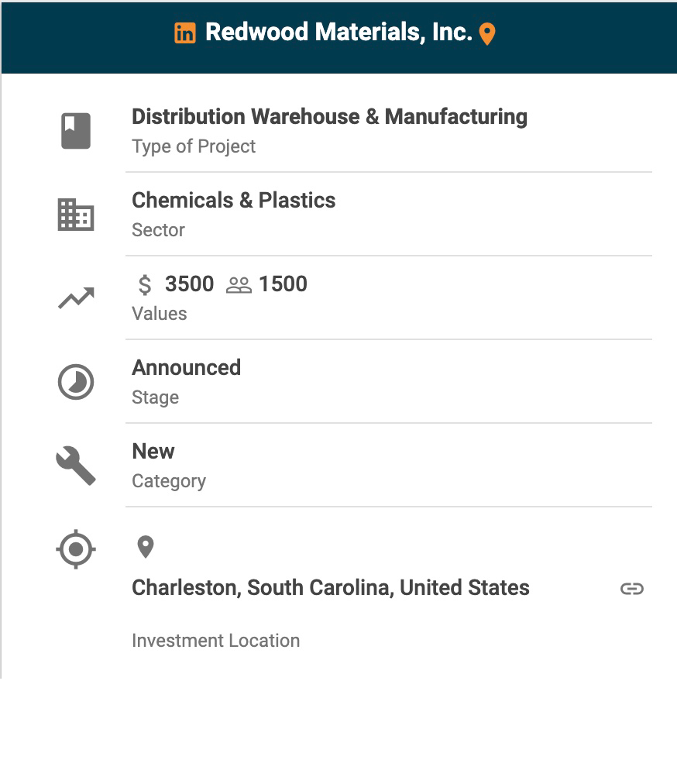Click the crosshair Investment Location icon

[76, 550]
